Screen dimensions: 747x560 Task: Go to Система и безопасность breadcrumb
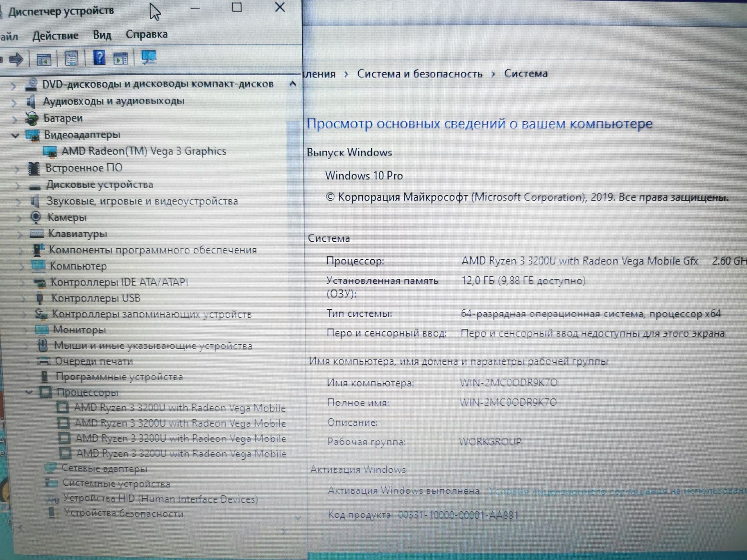419,74
